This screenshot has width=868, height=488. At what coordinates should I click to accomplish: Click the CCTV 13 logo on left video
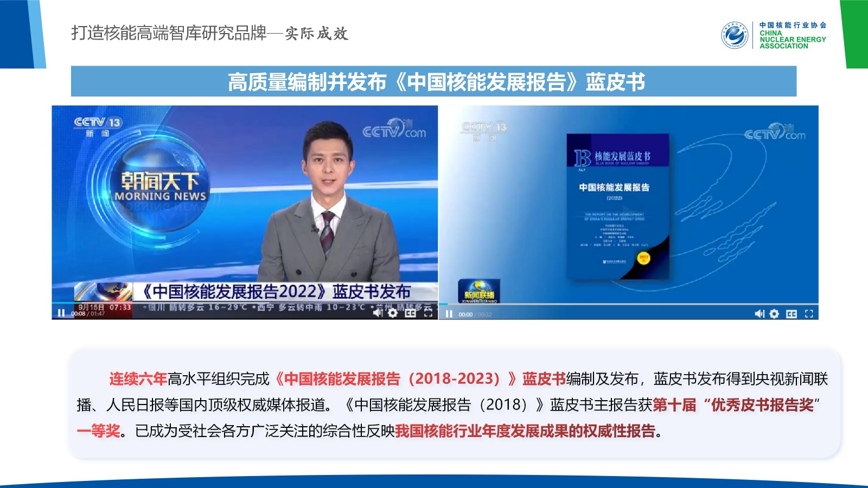click(x=98, y=126)
